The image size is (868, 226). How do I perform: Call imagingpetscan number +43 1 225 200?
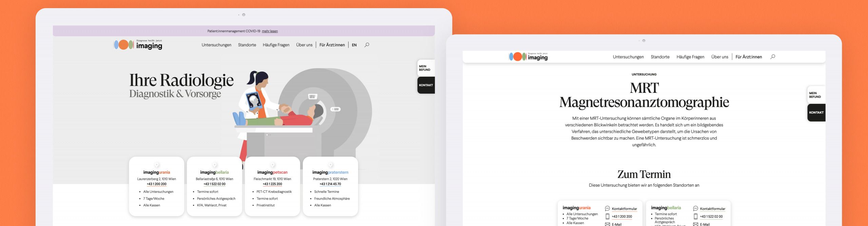[x=272, y=184]
